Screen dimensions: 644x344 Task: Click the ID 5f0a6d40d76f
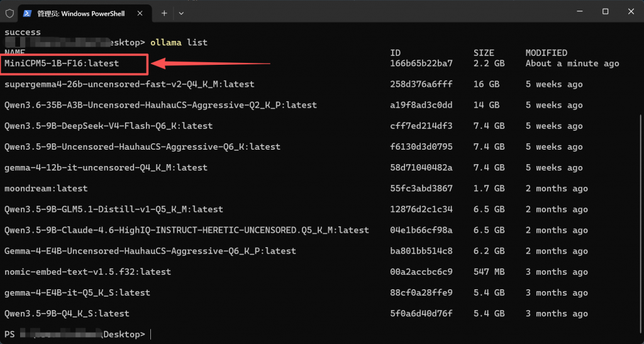pyautogui.click(x=421, y=314)
